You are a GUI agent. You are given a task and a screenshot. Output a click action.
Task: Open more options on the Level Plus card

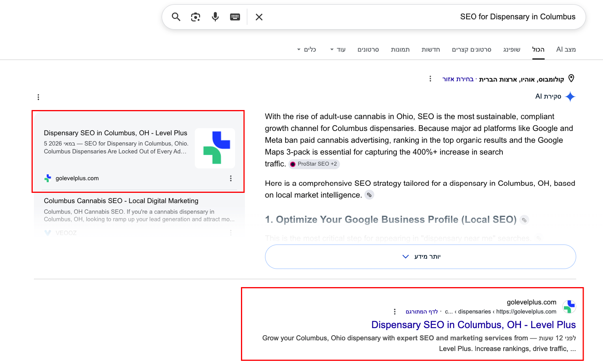(x=231, y=178)
